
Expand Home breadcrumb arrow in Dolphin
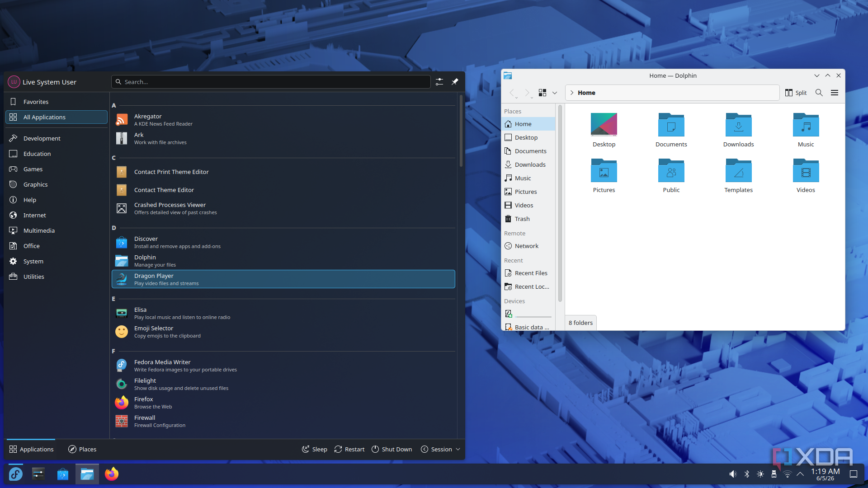(x=572, y=93)
